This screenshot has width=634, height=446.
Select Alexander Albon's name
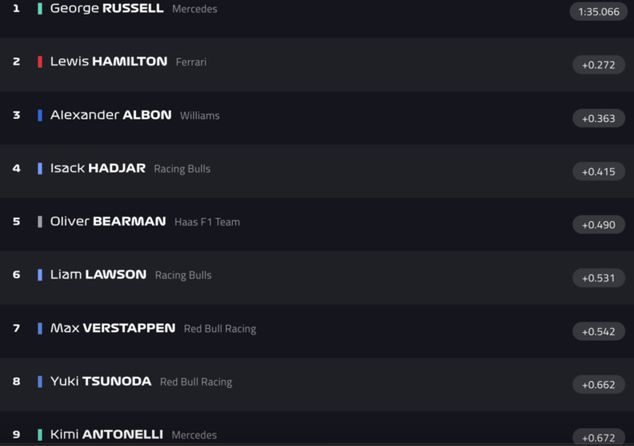110,115
